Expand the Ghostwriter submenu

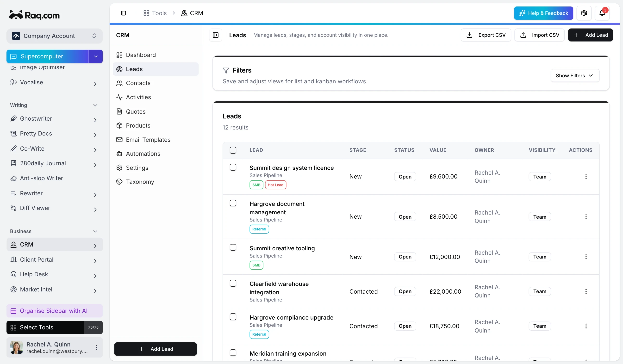pos(95,120)
